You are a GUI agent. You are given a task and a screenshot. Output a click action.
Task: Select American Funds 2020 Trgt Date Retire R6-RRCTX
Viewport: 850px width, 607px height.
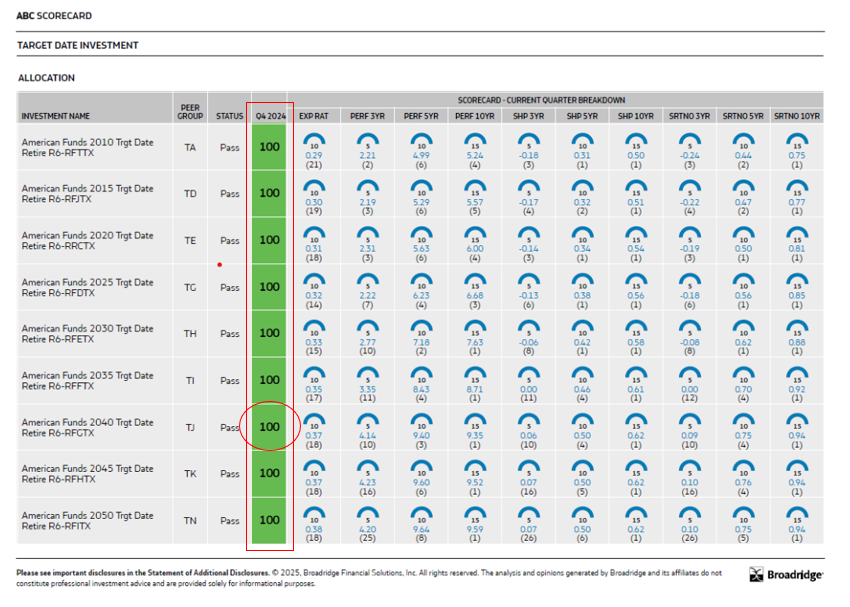[87, 241]
